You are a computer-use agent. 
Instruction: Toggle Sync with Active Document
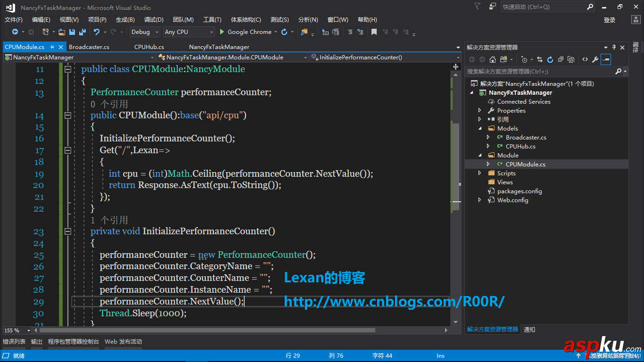[540, 59]
